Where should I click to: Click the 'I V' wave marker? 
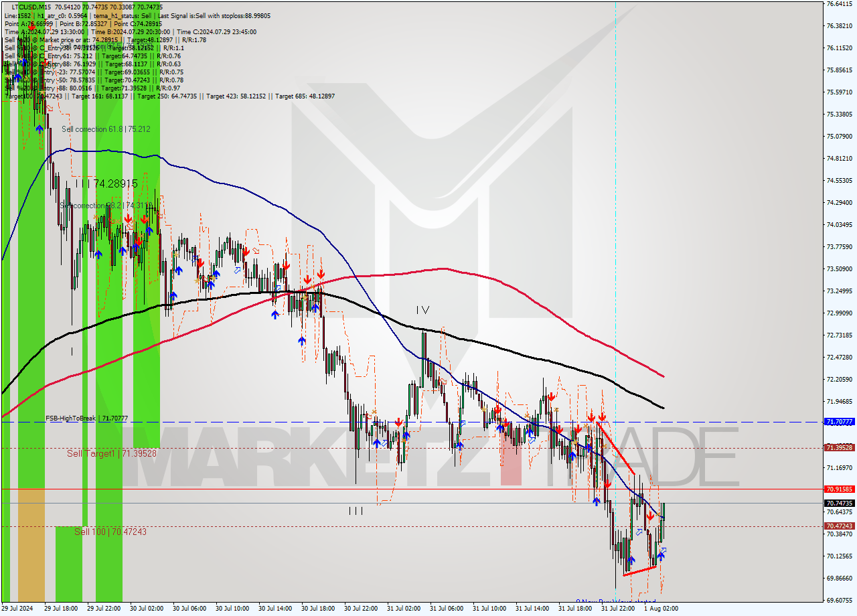(x=422, y=309)
